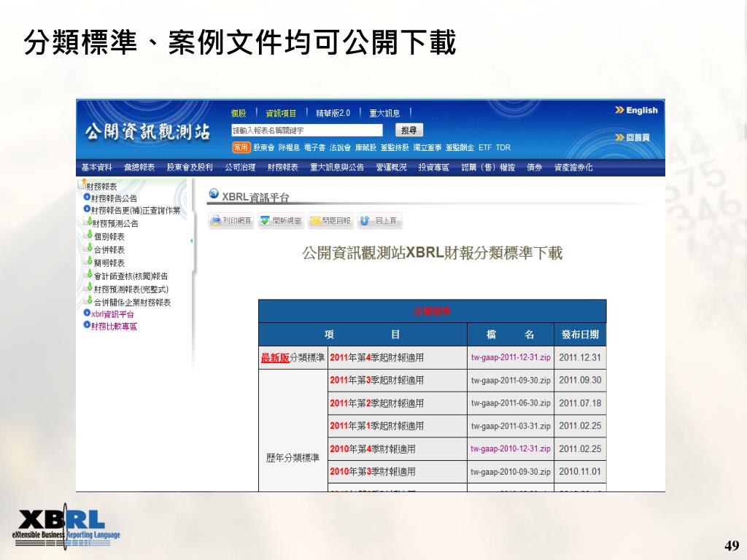Open the 基本資料 menu
747x560 pixels.
tap(97, 167)
